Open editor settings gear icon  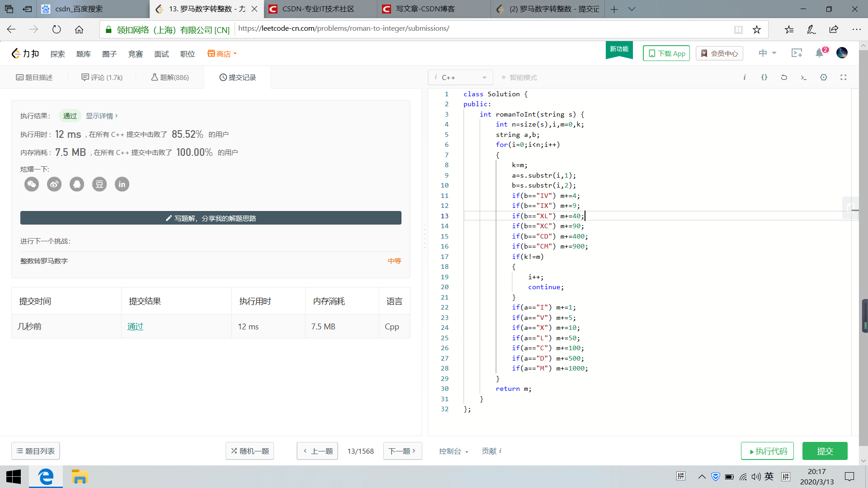[824, 77]
